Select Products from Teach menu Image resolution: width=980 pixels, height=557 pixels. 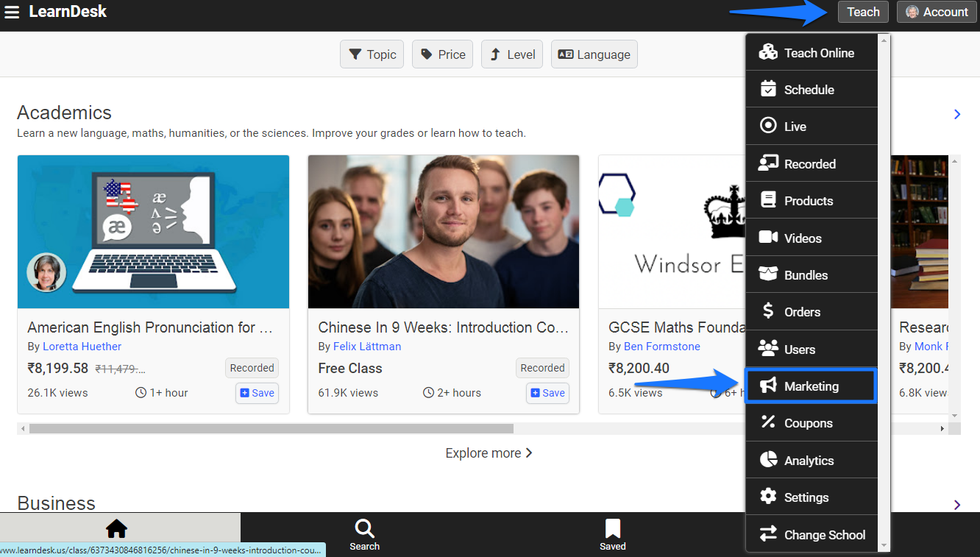tap(812, 200)
